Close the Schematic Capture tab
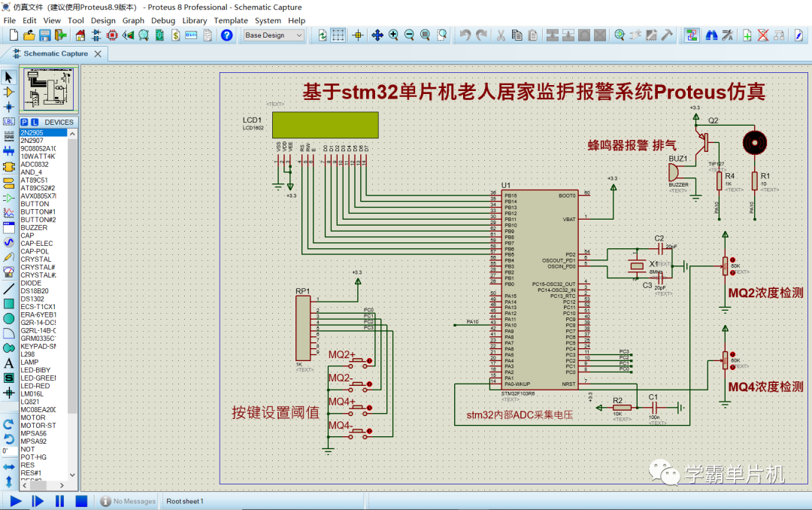 (98, 53)
